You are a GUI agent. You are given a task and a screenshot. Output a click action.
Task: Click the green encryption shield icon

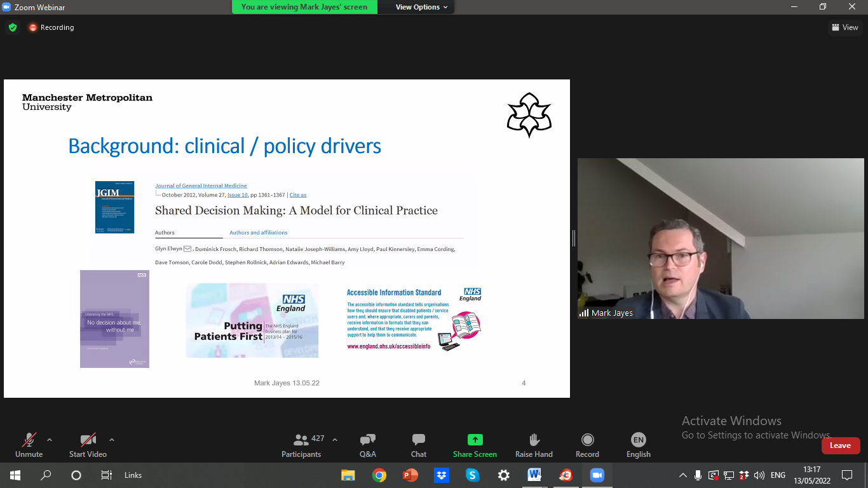pos(12,27)
